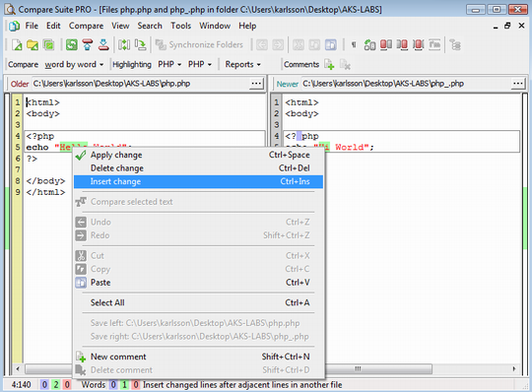This screenshot has height=392, width=532.
Task: Open the second PHP highlighting dropdown
Action: (200, 64)
